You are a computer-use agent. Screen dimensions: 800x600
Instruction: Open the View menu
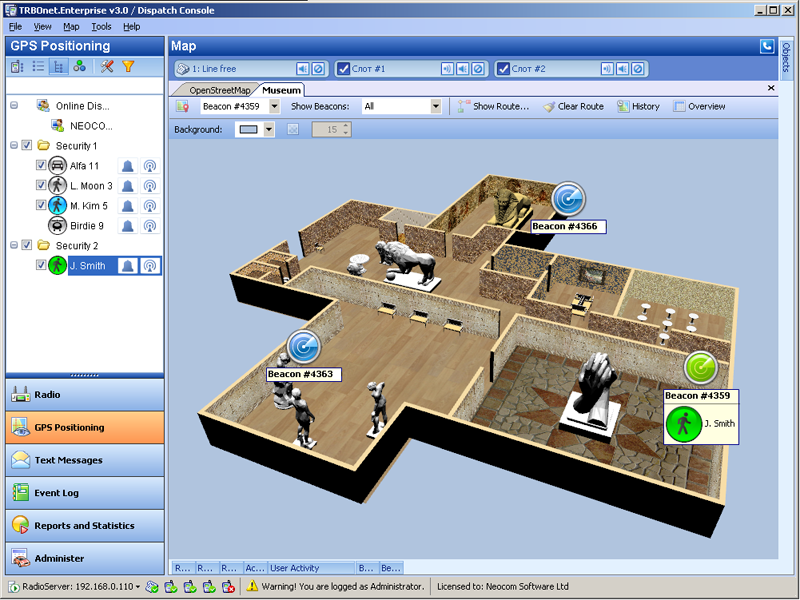point(42,27)
